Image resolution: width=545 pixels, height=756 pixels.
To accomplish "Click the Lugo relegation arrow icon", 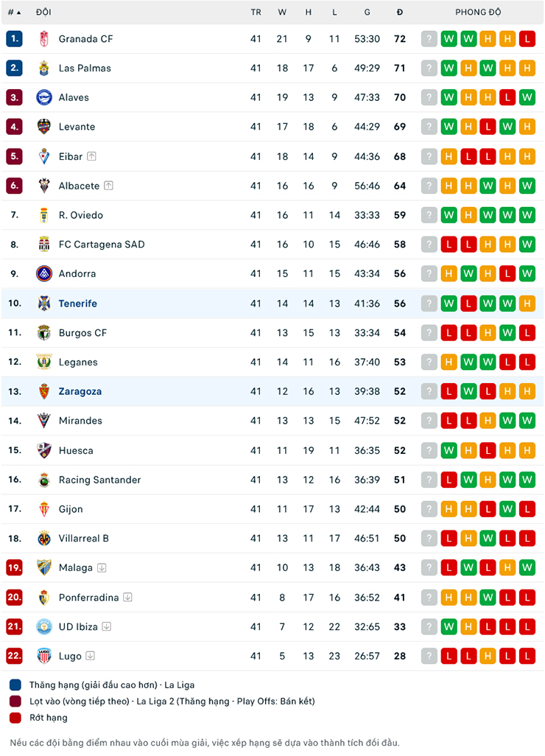I will point(90,656).
